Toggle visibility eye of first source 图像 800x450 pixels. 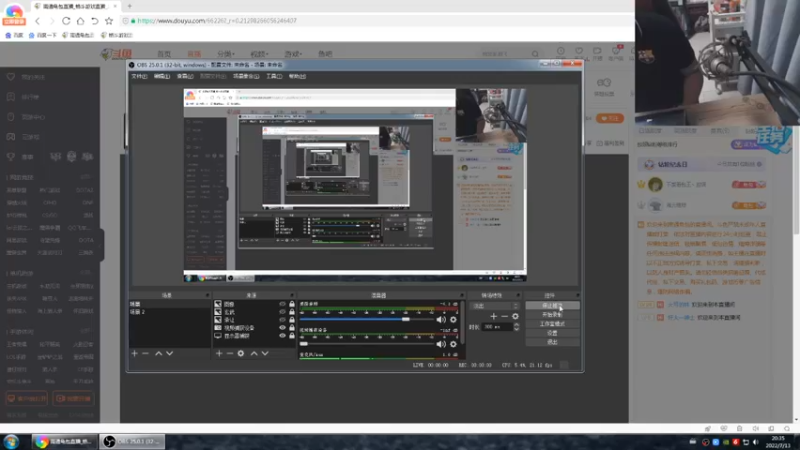coord(282,304)
